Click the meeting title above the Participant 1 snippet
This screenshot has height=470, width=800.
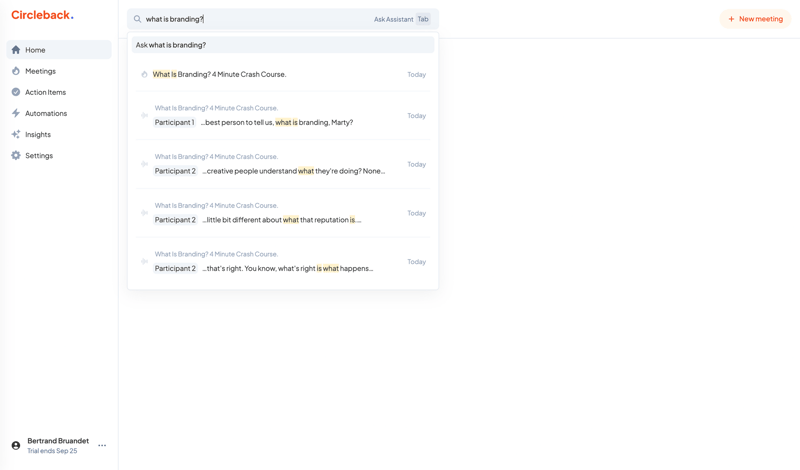[x=216, y=108]
